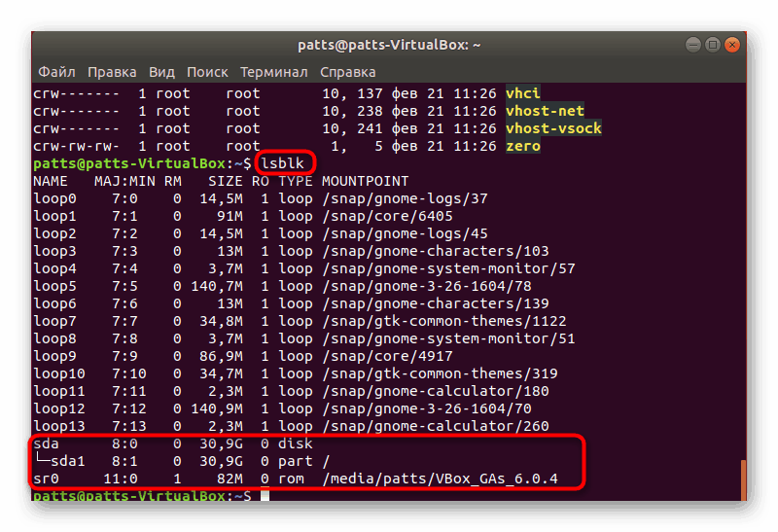Viewport: 778px width, 532px height.
Task: Click the /snap/gnome-characters/103 mountpoint
Action: click(436, 251)
